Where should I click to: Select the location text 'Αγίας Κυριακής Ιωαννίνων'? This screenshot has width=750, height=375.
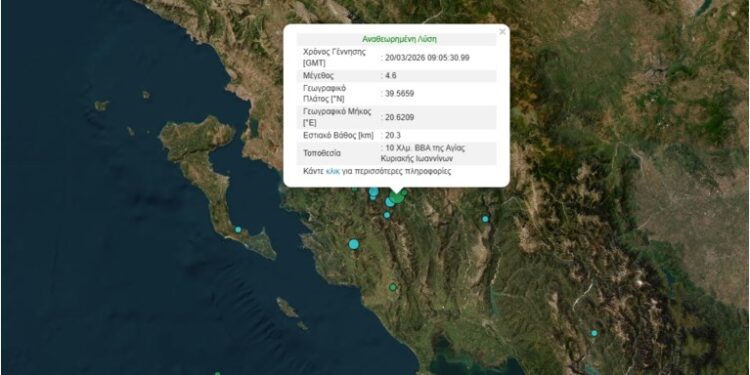pyautogui.click(x=423, y=153)
